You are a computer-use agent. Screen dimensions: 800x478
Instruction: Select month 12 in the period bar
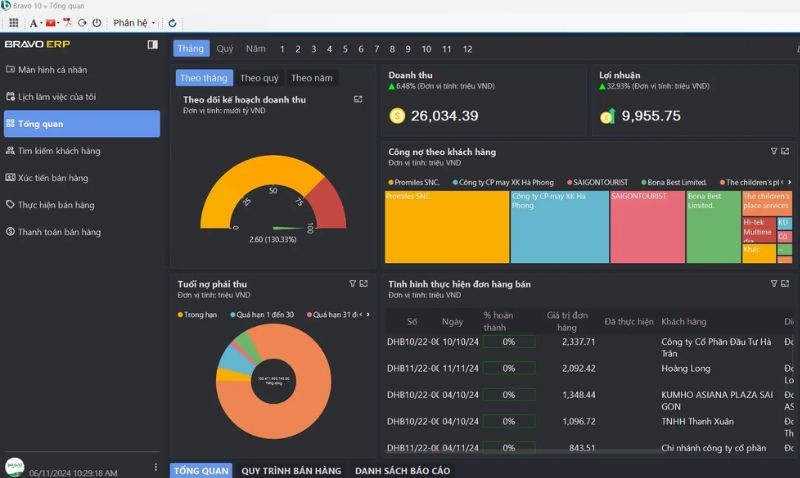click(467, 49)
